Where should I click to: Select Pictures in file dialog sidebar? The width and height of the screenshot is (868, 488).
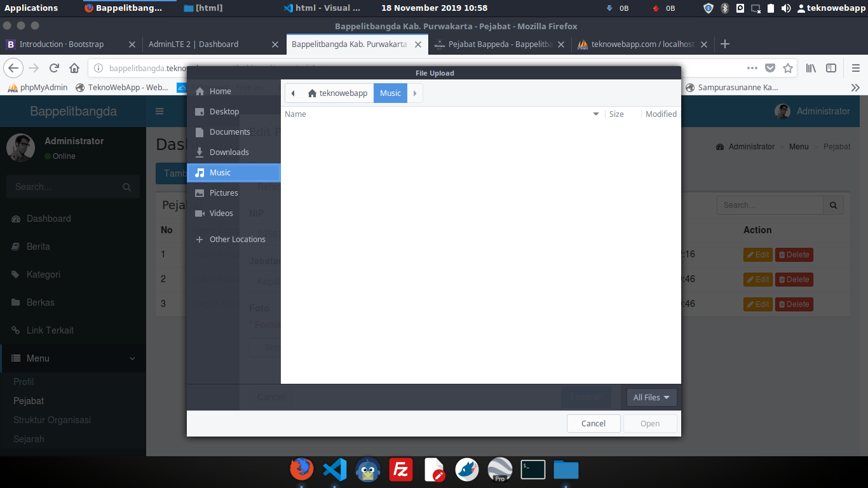(x=224, y=193)
